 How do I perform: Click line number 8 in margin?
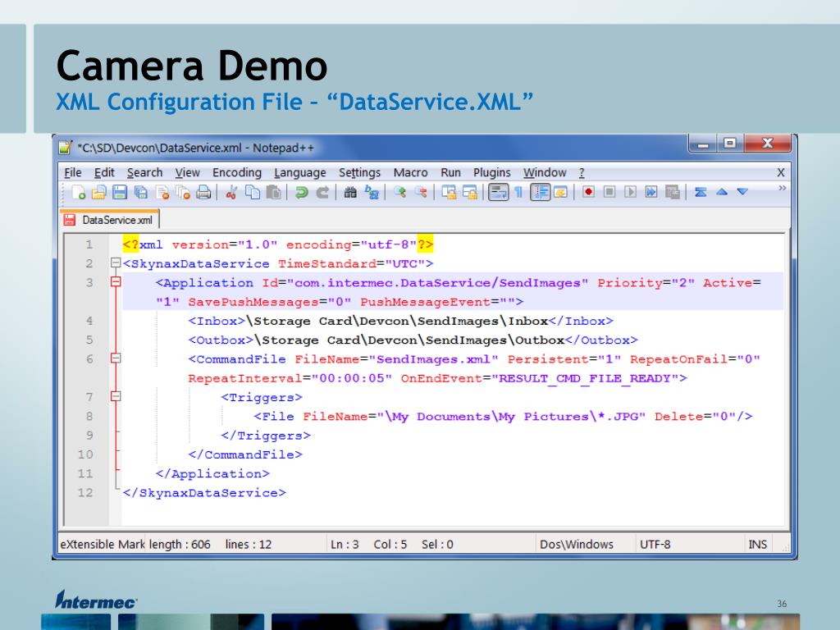[89, 417]
